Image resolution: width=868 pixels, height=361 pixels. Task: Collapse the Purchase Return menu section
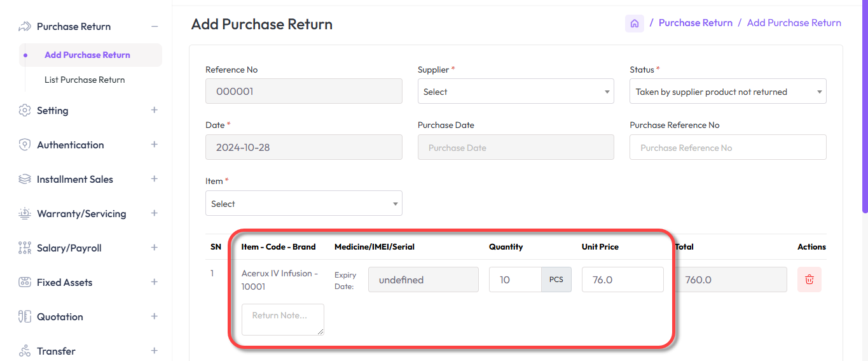coord(154,27)
